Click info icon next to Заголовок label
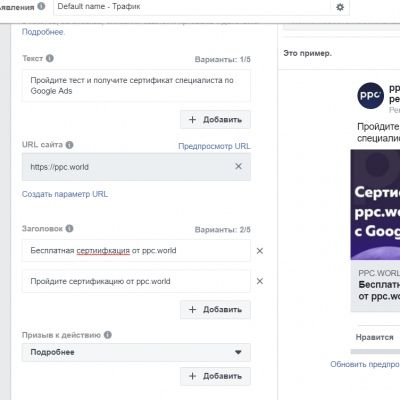 (69, 228)
